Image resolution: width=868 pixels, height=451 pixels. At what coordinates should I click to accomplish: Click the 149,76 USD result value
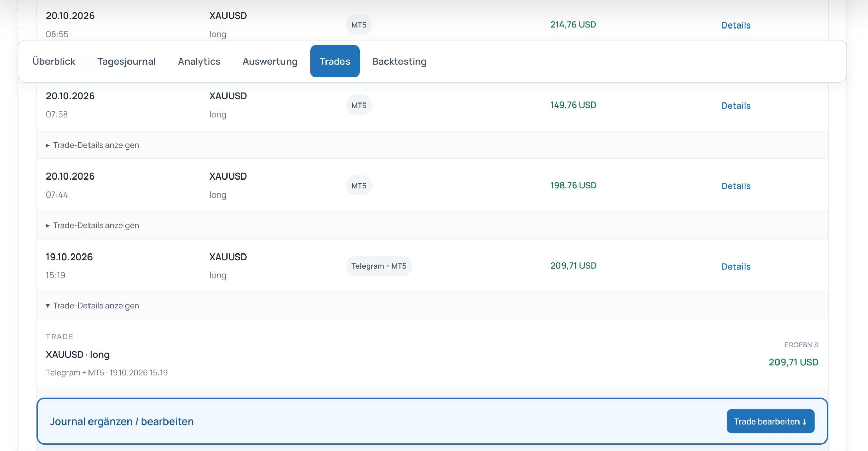coord(573,105)
